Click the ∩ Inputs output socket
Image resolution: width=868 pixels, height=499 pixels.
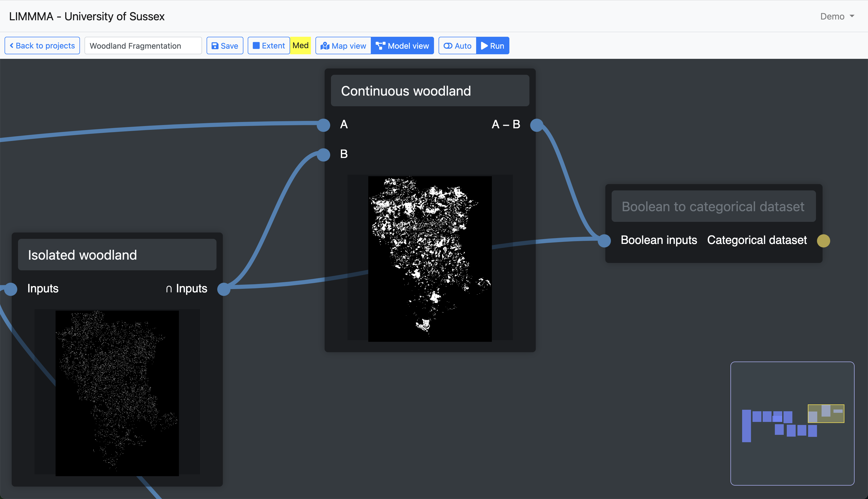[224, 289]
